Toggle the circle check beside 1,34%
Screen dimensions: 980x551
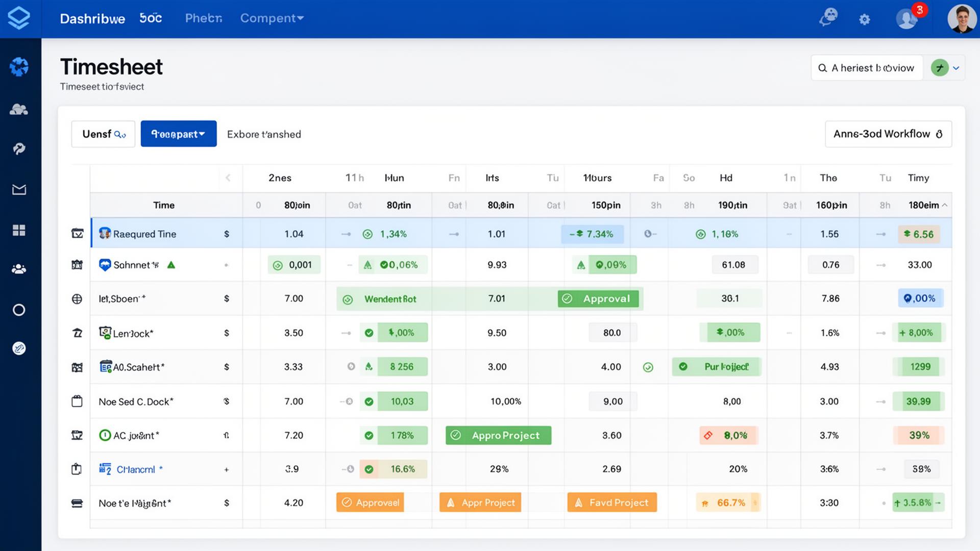pyautogui.click(x=367, y=234)
